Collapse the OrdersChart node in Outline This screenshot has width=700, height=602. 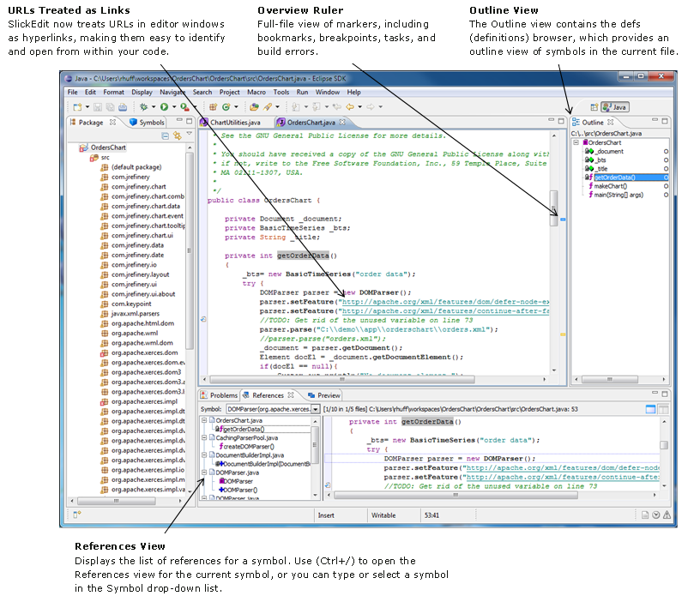[577, 142]
